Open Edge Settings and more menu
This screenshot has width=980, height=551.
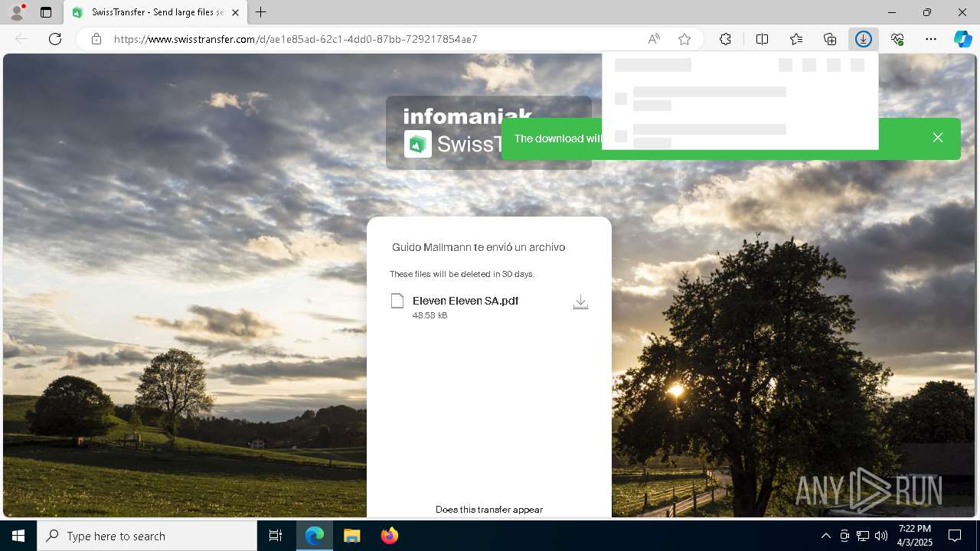[x=931, y=39]
